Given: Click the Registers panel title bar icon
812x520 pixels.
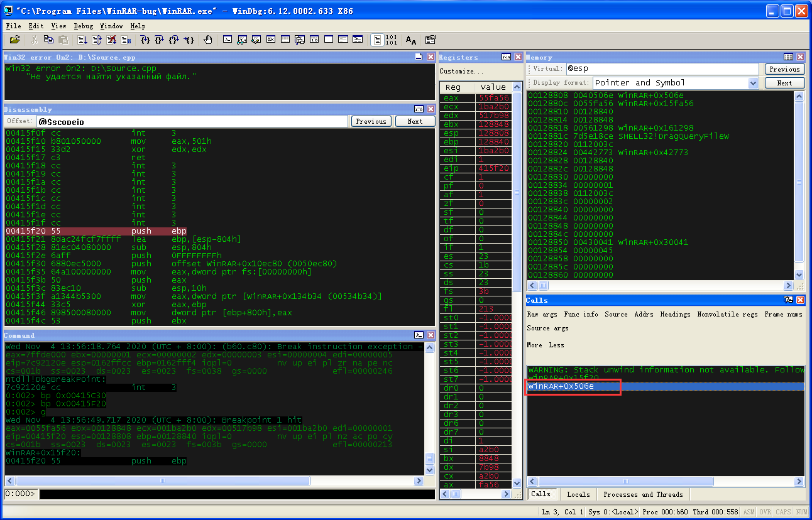Looking at the screenshot, I should click(x=506, y=57).
